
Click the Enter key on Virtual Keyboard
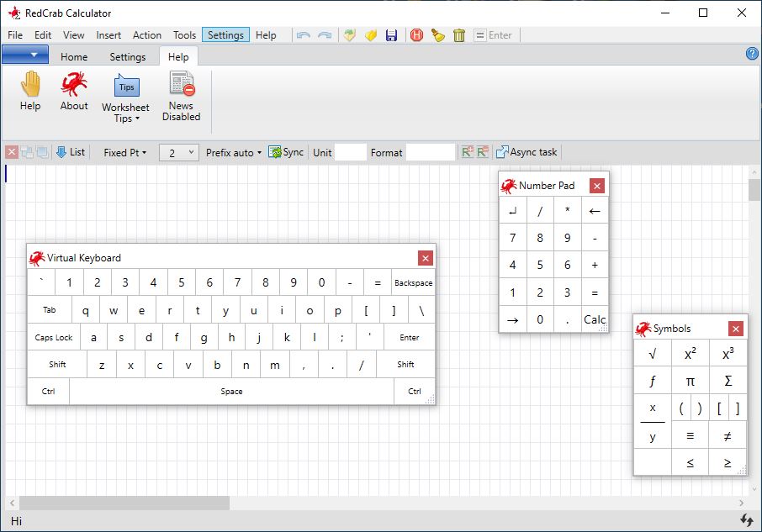click(x=410, y=337)
